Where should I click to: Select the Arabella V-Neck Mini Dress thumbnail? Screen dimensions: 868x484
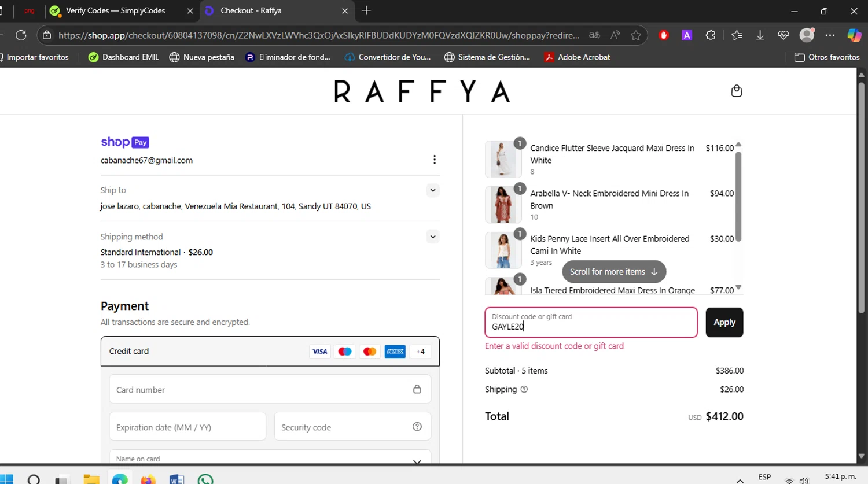tap(502, 204)
